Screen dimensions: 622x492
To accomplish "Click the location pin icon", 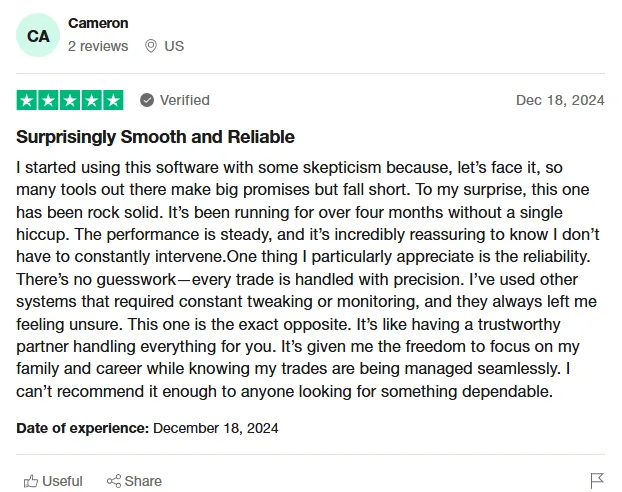I will point(151,46).
